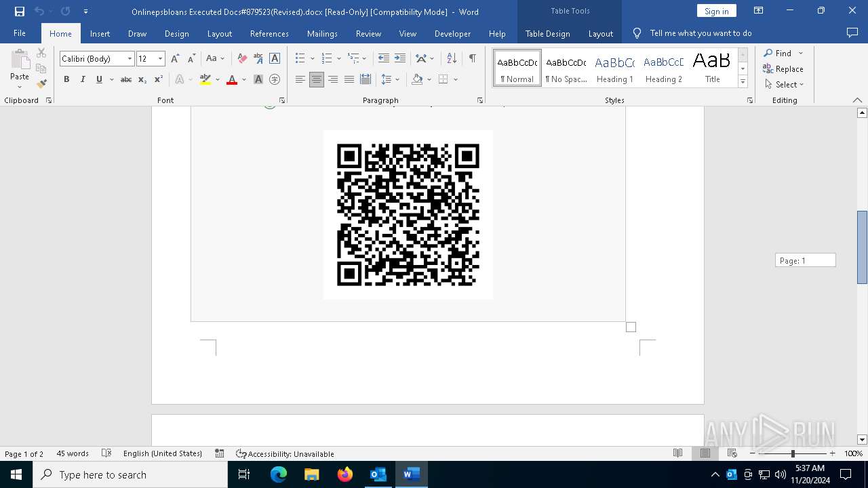Toggle Print Layout view in status bar
Image resolution: width=868 pixels, height=488 pixels.
point(705,453)
